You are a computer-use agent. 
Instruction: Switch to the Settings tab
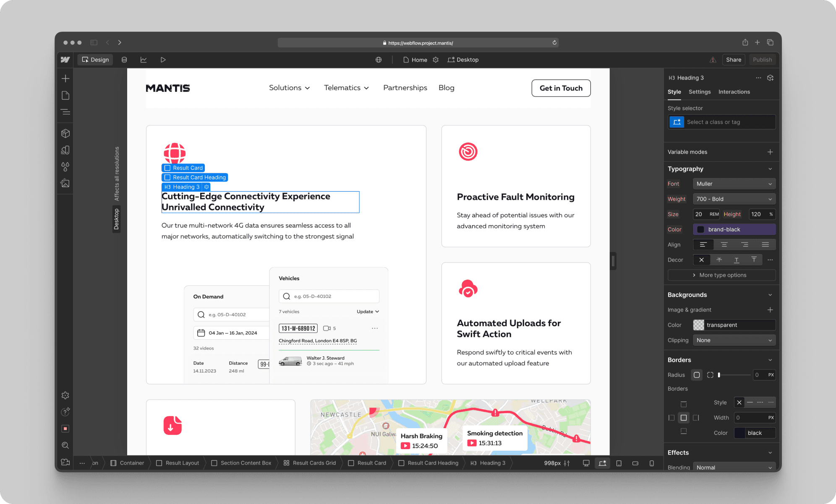tap(699, 92)
